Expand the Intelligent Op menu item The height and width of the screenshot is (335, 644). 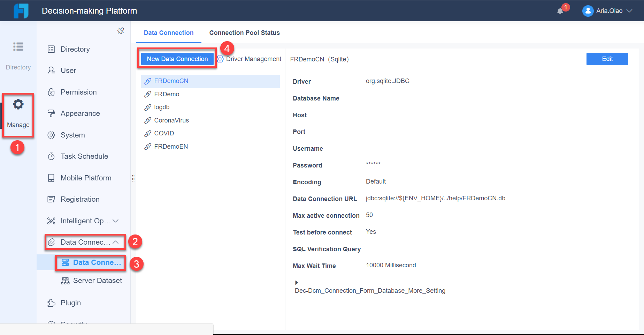point(115,221)
